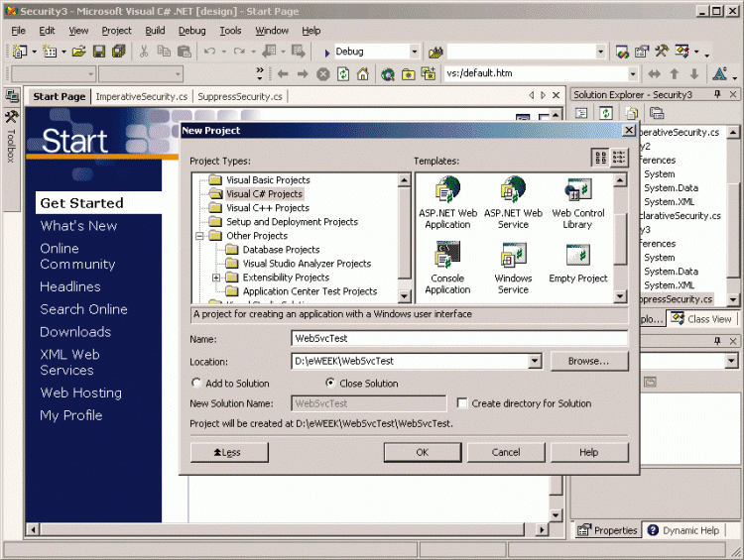Click the Search web globe icon
744x560 pixels.
388,74
